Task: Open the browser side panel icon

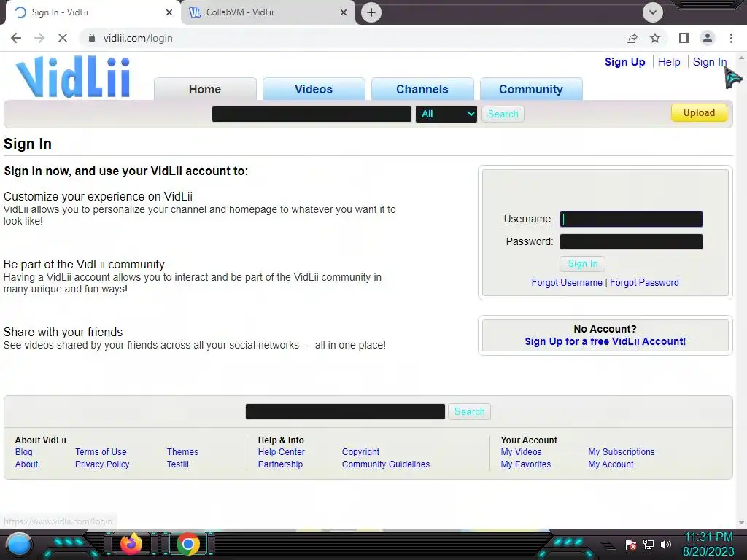Action: (x=684, y=38)
